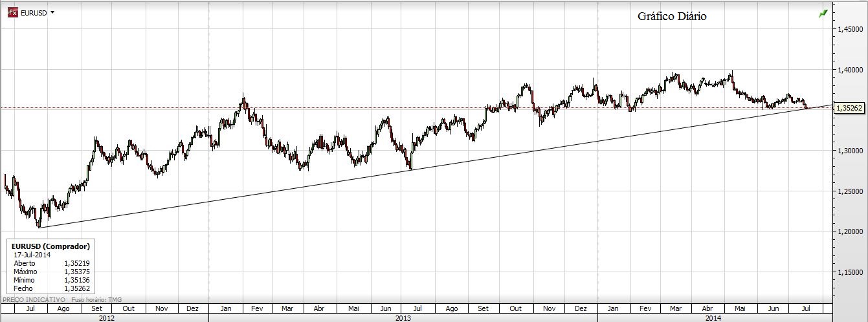Screen dimensions: 868x322
Task: Click the Fev 2013 month label
Action: (256, 308)
